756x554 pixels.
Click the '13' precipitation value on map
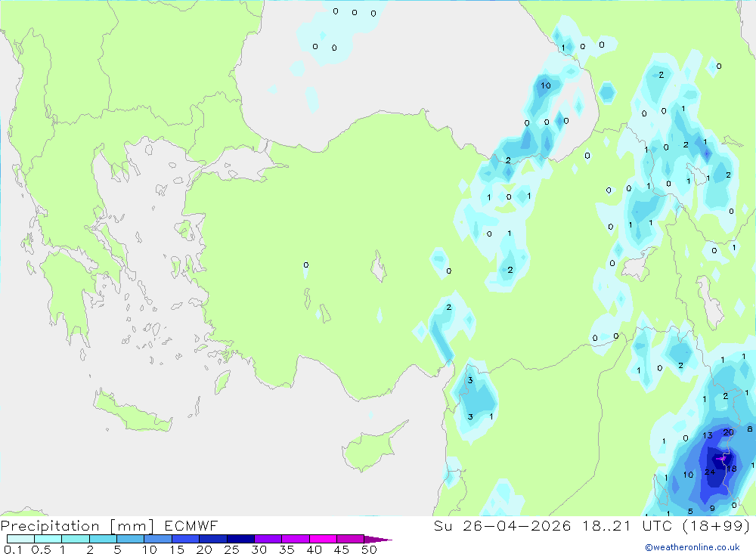coord(708,436)
